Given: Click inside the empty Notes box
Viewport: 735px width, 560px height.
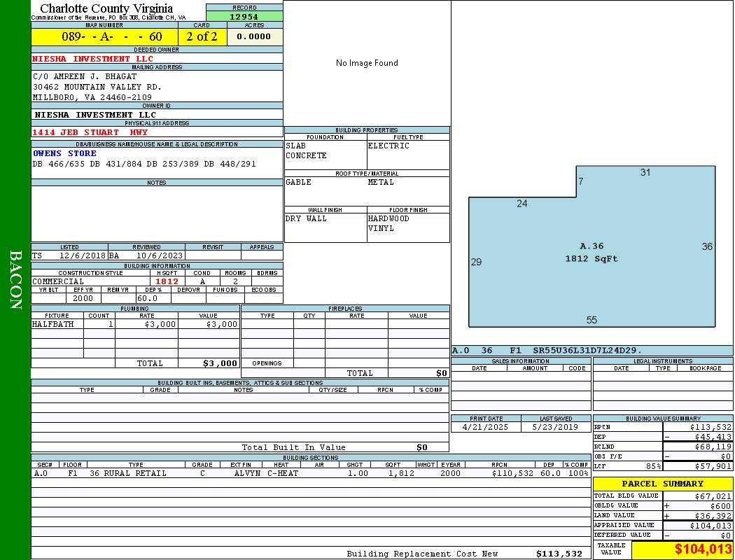Looking at the screenshot, I should (x=157, y=213).
